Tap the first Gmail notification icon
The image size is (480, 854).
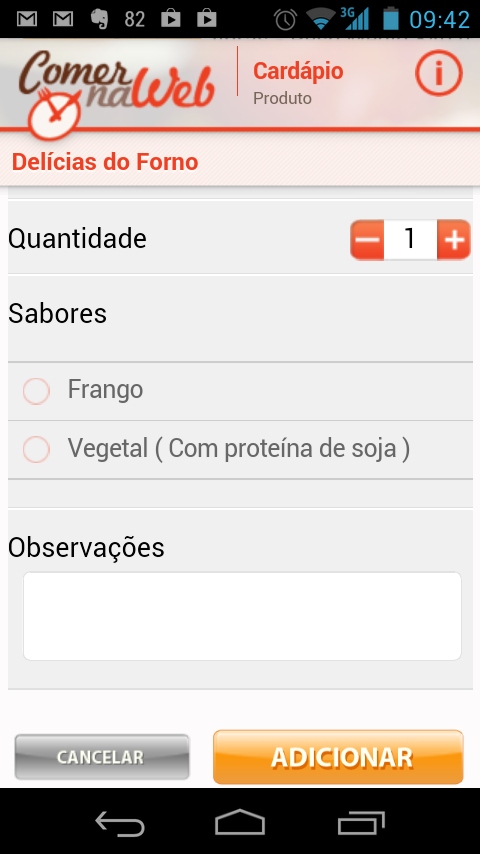(x=27, y=19)
